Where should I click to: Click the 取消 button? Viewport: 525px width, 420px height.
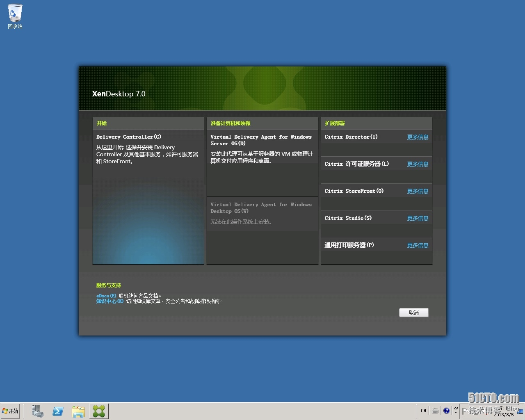[414, 313]
